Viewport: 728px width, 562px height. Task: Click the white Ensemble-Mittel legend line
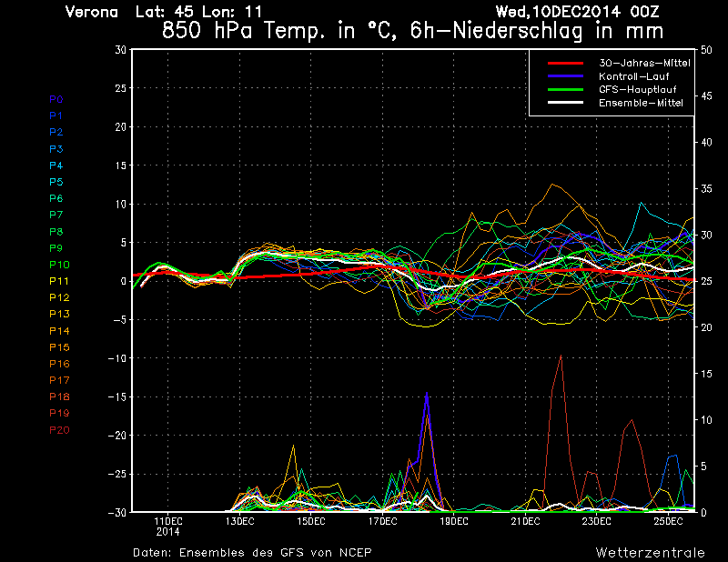coord(565,103)
